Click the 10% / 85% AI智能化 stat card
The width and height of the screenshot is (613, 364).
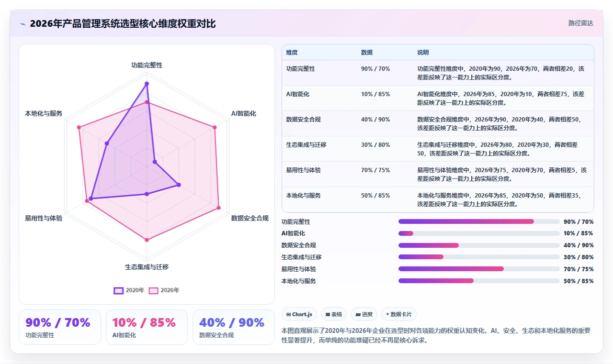[147, 327]
